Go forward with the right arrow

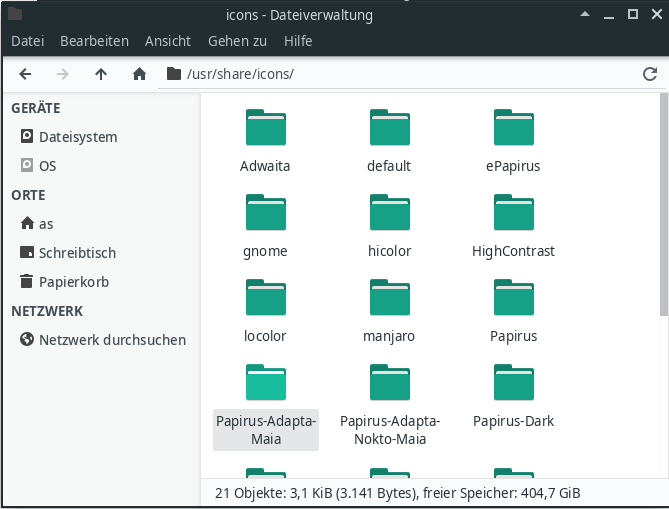tap(63, 74)
